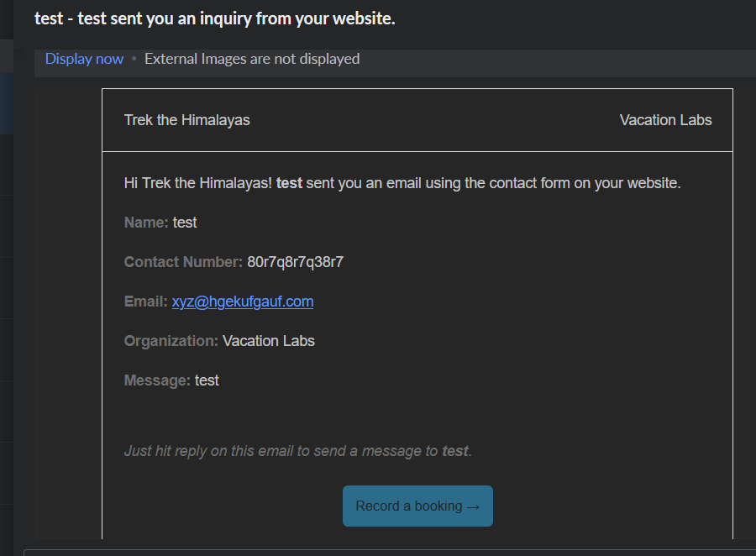Select the contact number value 80r7q8r7q38r7
The image size is (756, 556).
pos(295,262)
